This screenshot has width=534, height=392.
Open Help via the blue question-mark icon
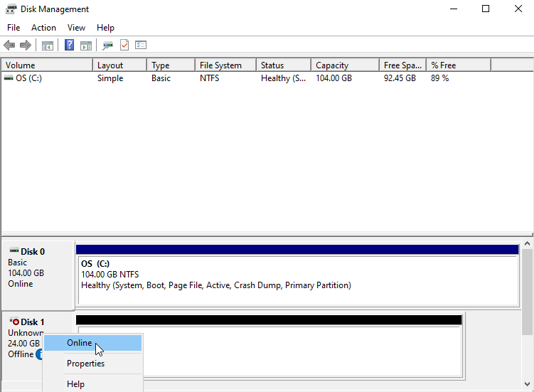point(69,46)
